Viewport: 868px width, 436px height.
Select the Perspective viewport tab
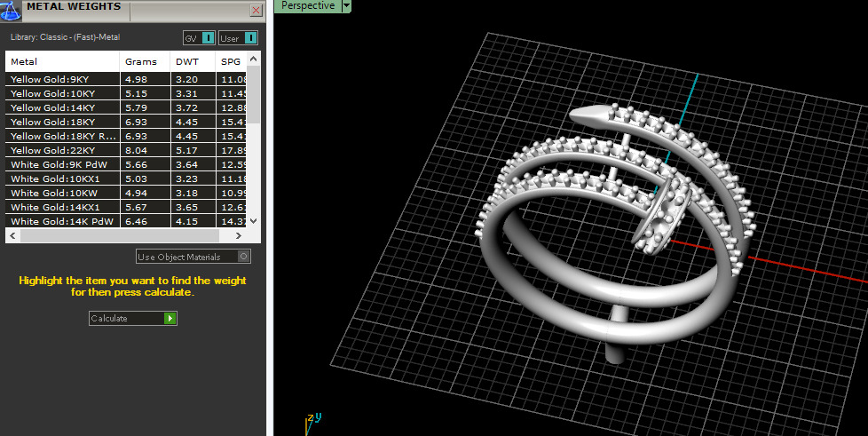[308, 6]
